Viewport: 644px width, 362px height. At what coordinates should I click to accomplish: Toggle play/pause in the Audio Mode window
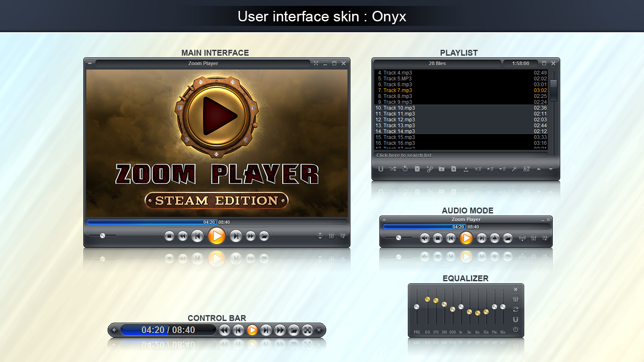point(466,238)
